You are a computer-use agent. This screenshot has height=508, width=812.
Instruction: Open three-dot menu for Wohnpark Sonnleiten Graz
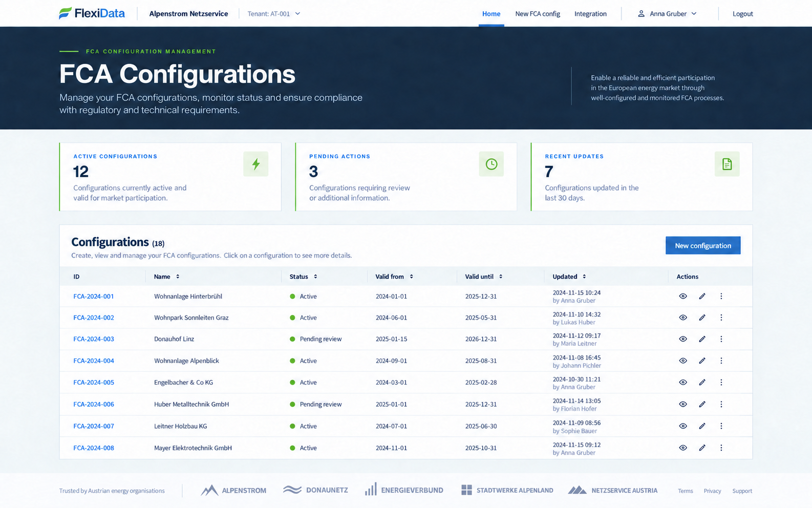721,317
